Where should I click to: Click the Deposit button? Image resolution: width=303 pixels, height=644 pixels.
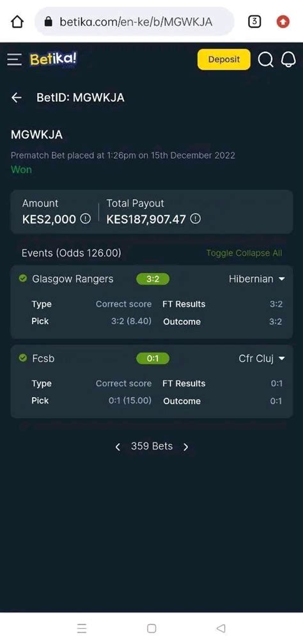tap(224, 59)
